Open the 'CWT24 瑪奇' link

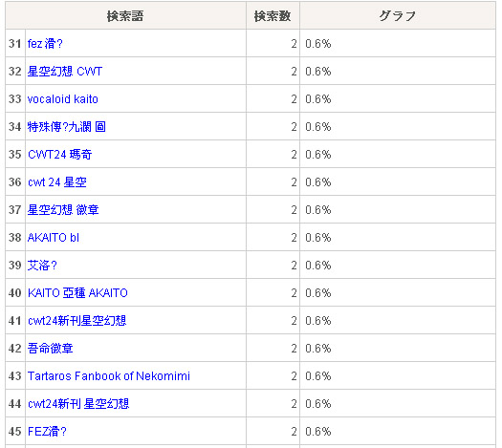point(60,155)
